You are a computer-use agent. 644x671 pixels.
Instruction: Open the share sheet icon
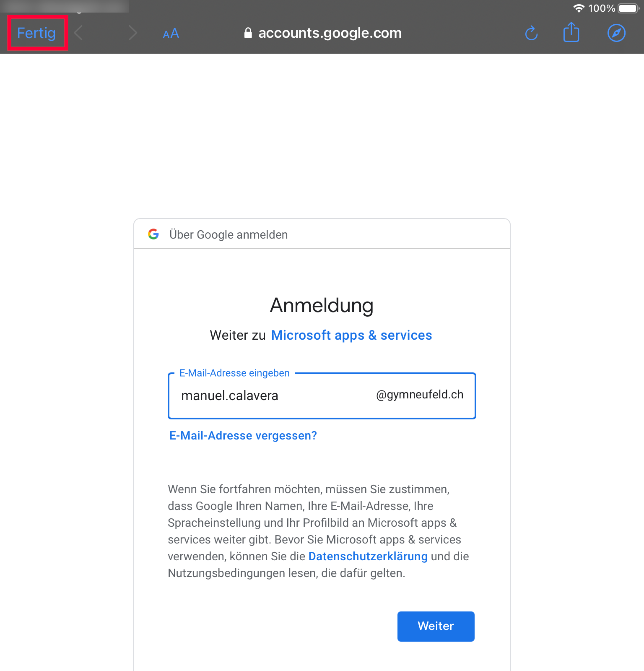point(571,33)
